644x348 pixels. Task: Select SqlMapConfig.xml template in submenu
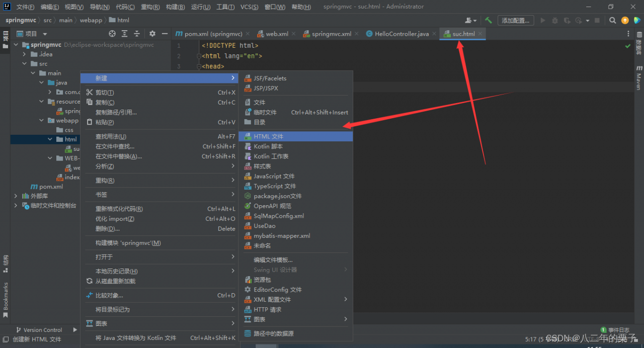[296, 216]
